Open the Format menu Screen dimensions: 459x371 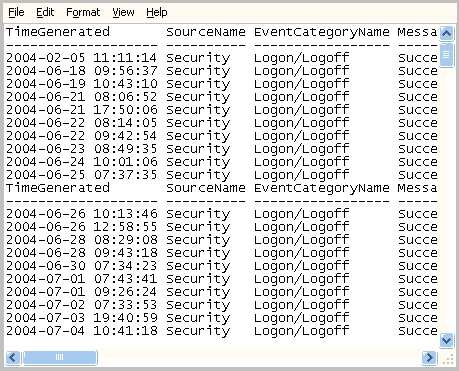(83, 12)
